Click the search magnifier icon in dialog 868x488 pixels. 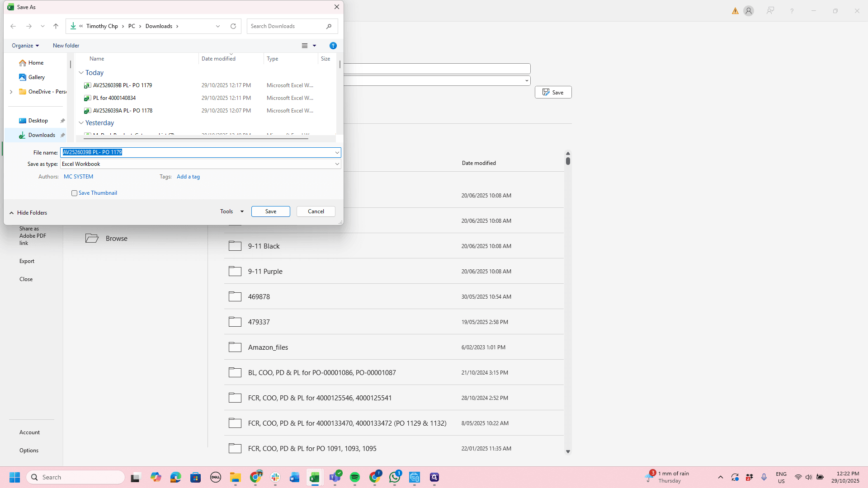point(329,26)
